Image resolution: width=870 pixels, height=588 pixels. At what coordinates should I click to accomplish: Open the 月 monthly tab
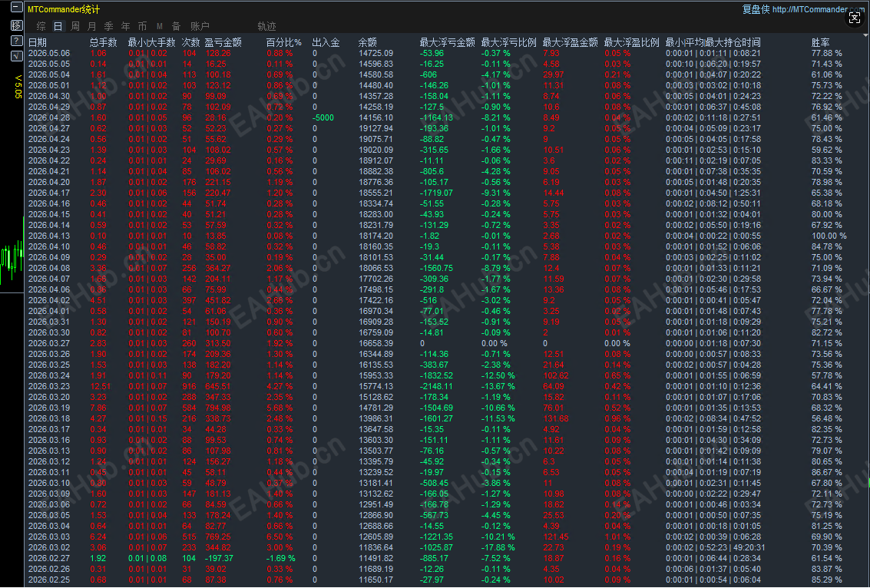pos(91,26)
